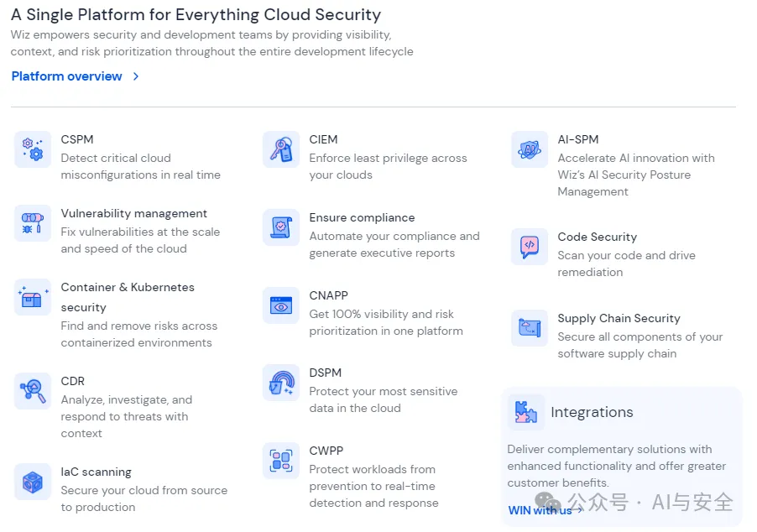Open the DSPM menu entry title
Image resolution: width=757 pixels, height=532 pixels.
(x=326, y=373)
